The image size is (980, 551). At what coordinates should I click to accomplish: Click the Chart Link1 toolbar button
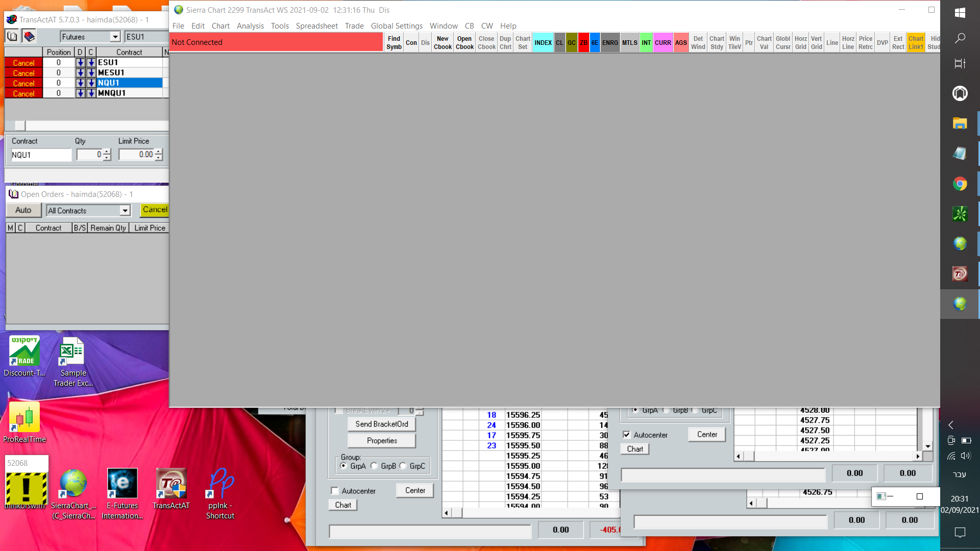(916, 42)
